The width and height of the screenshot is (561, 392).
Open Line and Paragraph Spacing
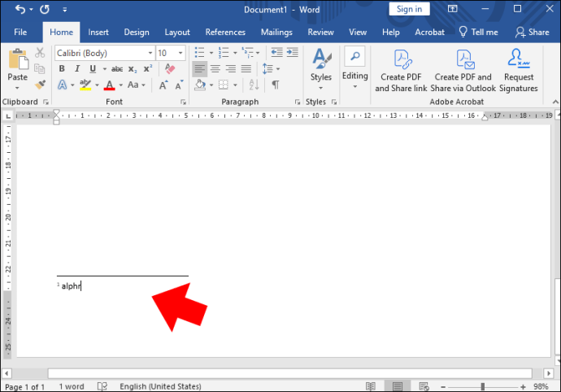(267, 69)
